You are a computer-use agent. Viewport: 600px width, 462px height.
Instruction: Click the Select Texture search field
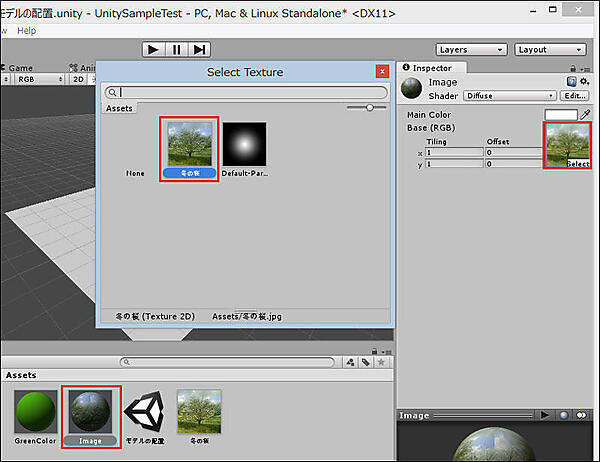[246, 92]
